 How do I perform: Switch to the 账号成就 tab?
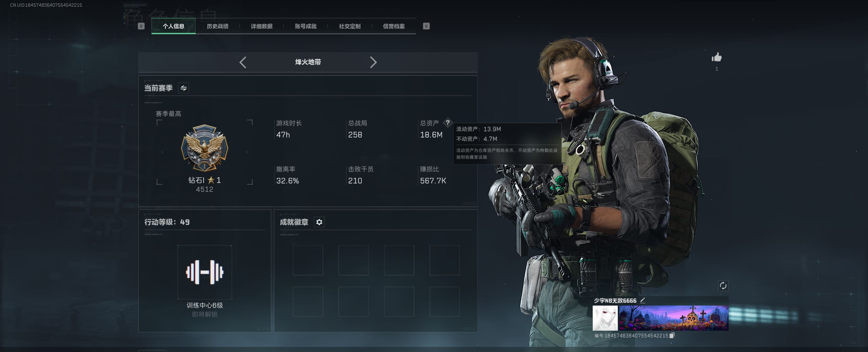point(306,26)
